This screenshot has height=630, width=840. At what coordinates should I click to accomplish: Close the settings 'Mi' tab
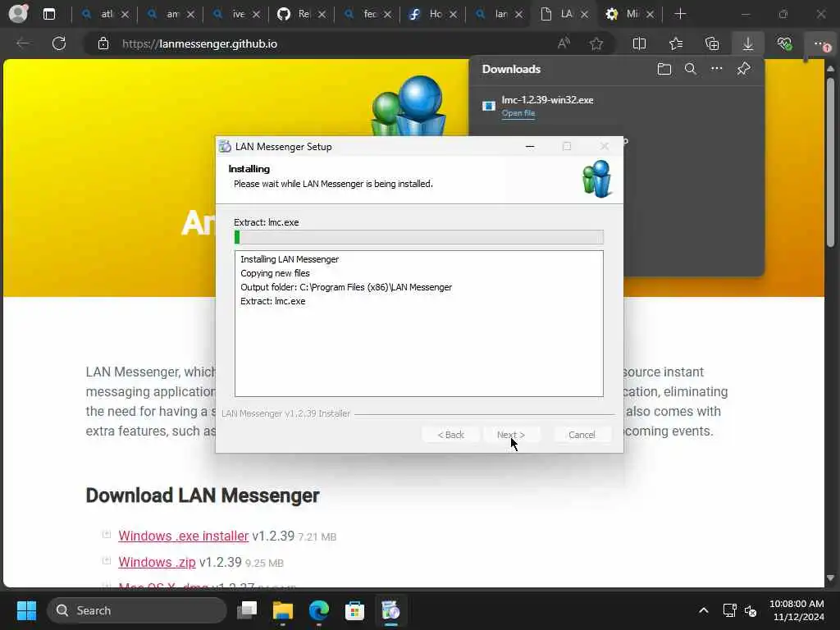[651, 15]
